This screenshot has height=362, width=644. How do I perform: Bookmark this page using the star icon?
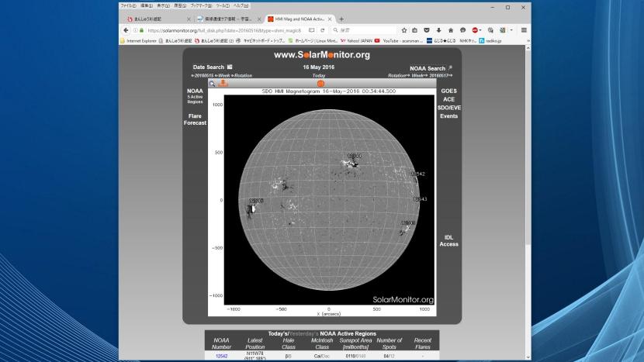coord(404,30)
